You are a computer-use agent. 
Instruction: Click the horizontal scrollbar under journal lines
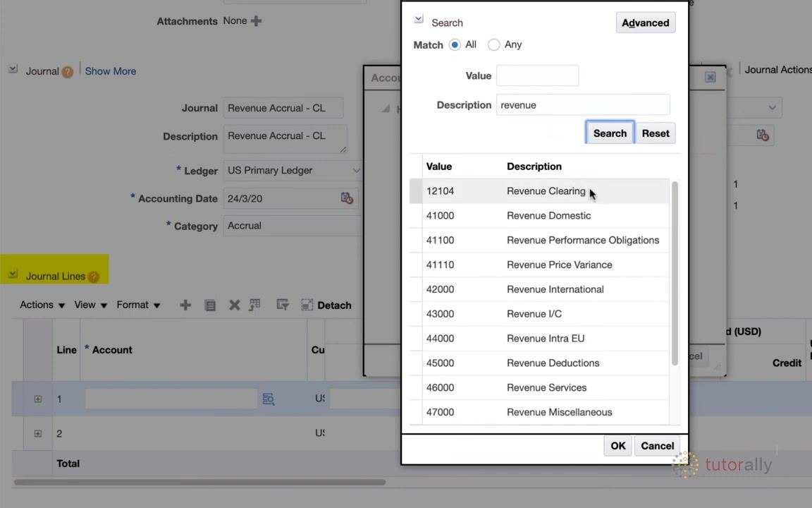pos(199,482)
